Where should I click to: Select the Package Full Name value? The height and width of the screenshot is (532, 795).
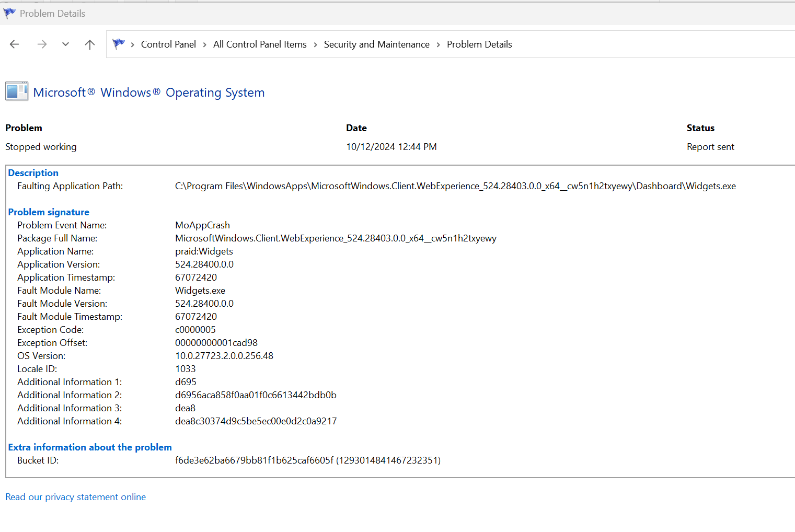(336, 238)
